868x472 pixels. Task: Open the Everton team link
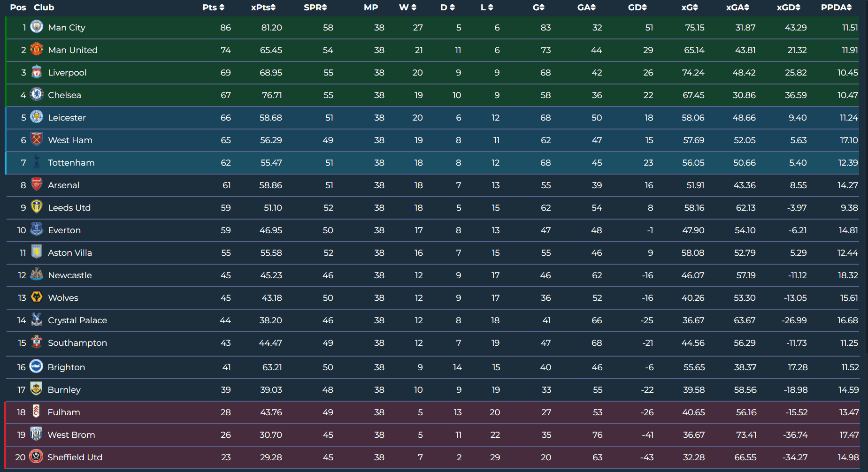(64, 230)
